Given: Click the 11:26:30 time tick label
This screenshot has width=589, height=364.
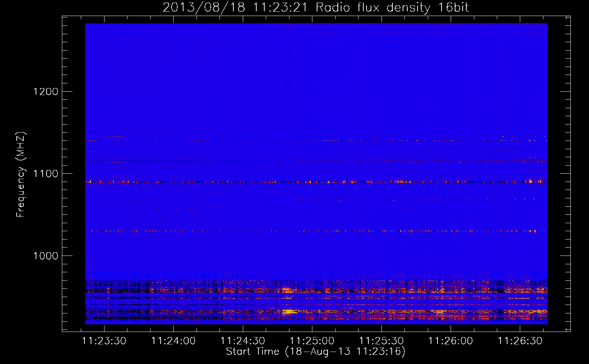Looking at the screenshot, I should pyautogui.click(x=520, y=341).
